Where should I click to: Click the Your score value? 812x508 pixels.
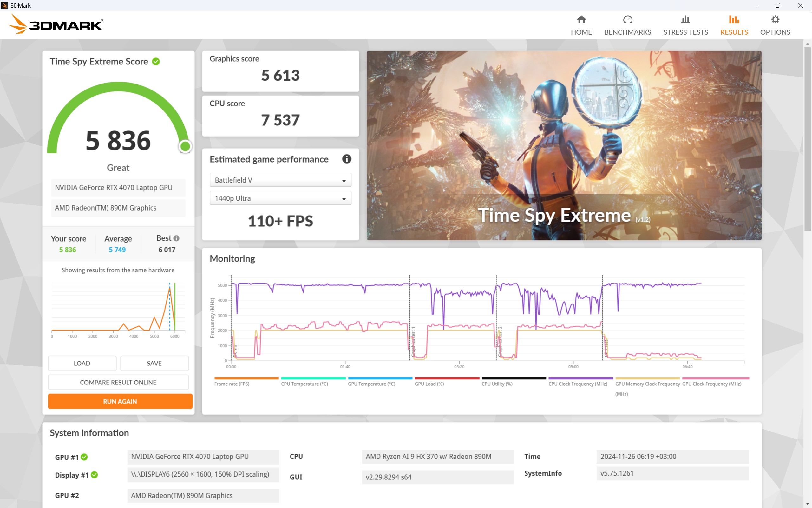coord(68,250)
